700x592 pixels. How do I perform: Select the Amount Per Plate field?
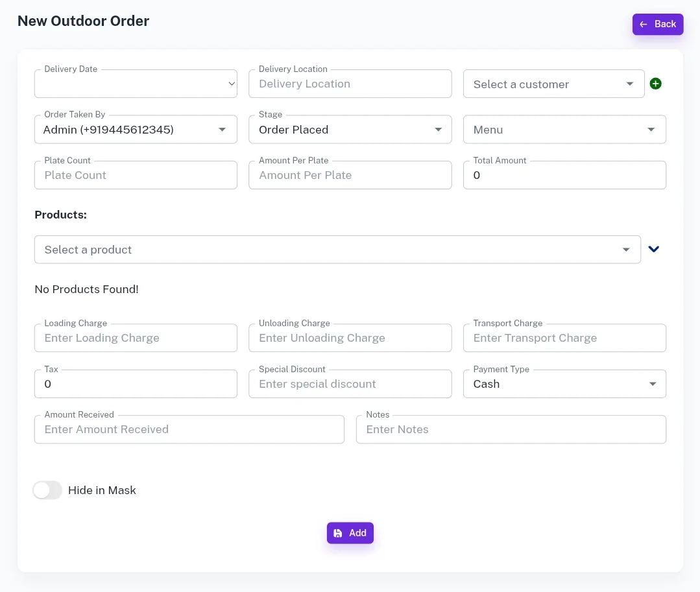click(x=350, y=175)
